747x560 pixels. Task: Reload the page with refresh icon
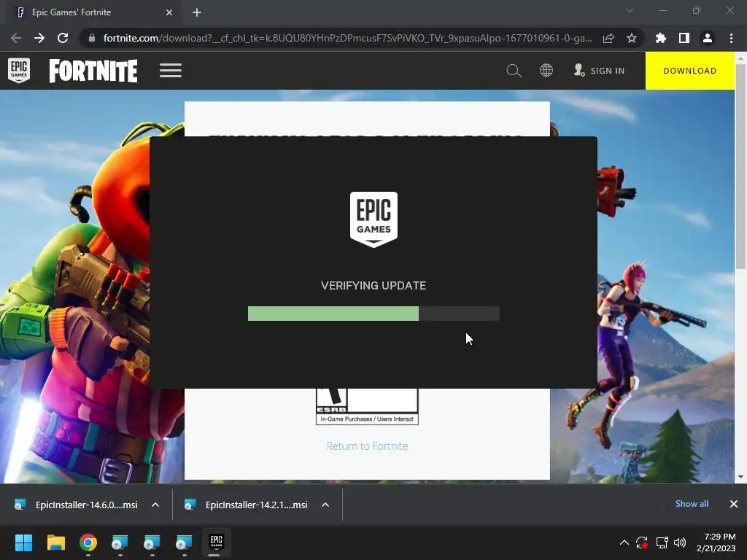(63, 38)
